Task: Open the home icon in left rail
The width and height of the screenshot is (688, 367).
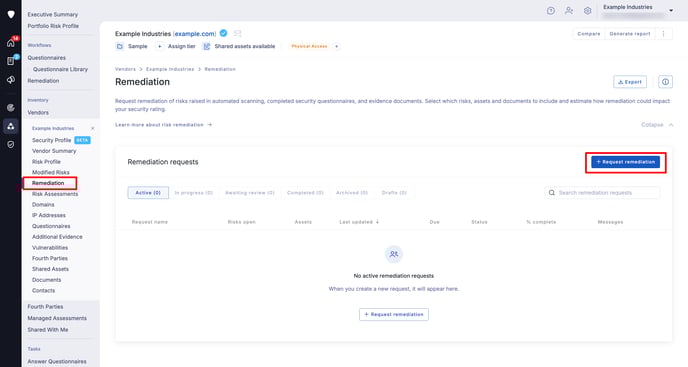Action: 11,43
